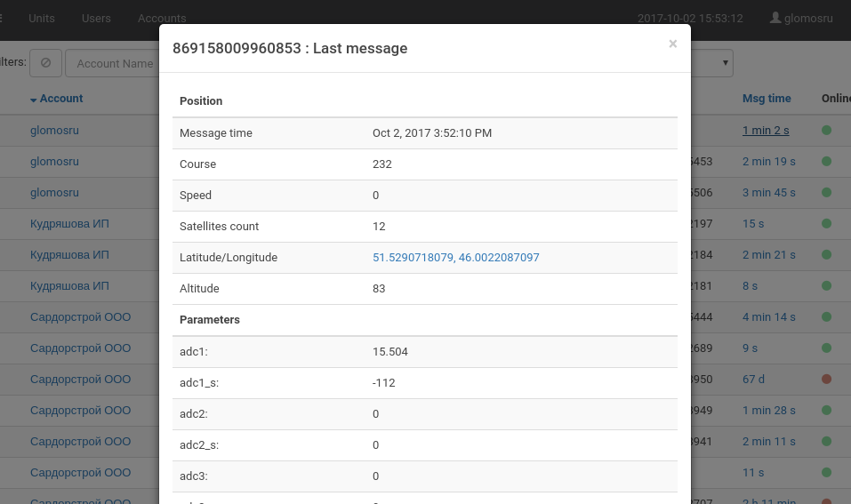Screen dimensions: 851x504
Task: Open the Users menu
Action: (x=96, y=18)
